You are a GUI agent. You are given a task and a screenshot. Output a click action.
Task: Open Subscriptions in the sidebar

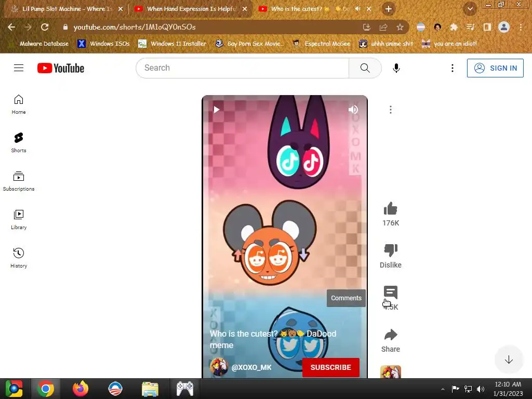(19, 181)
